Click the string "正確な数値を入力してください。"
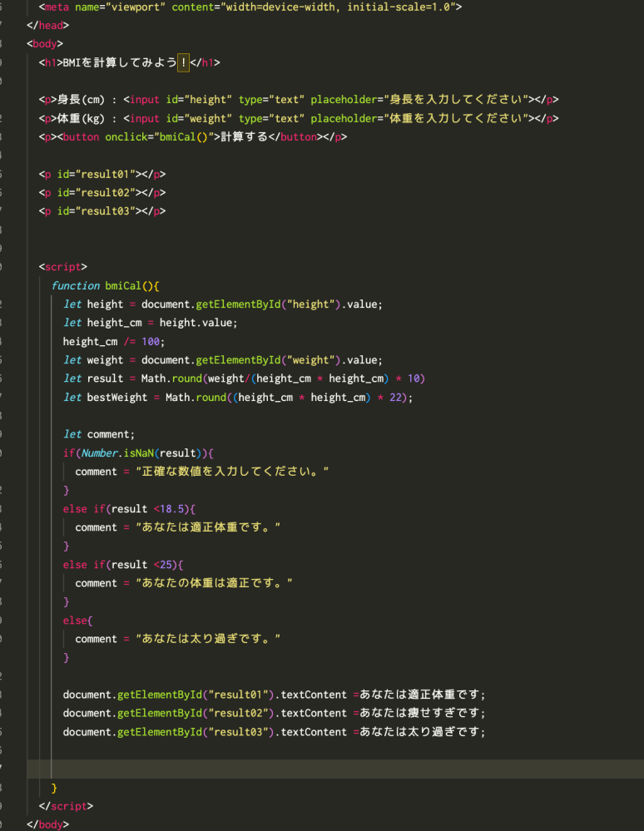The image size is (644, 831). point(232,472)
